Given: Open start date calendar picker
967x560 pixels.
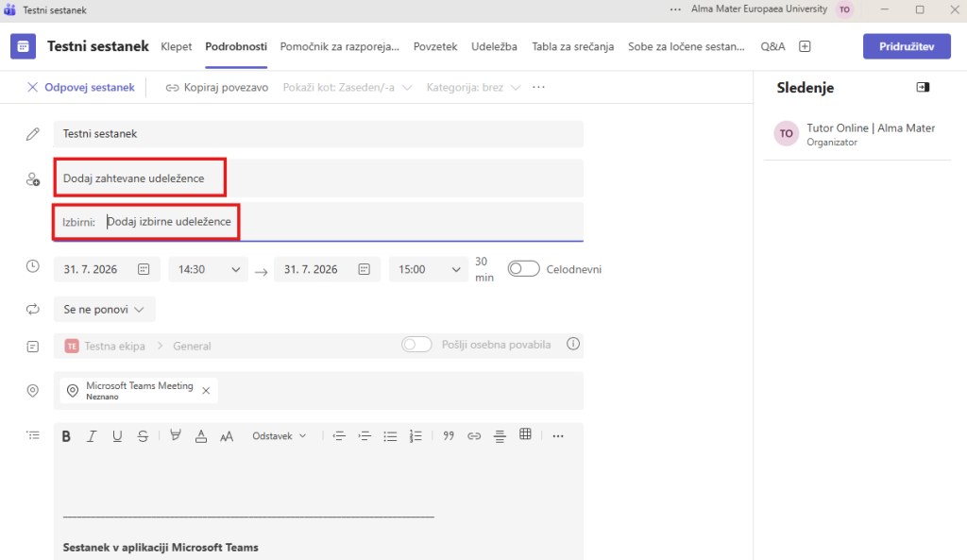Looking at the screenshot, I should tap(144, 269).
